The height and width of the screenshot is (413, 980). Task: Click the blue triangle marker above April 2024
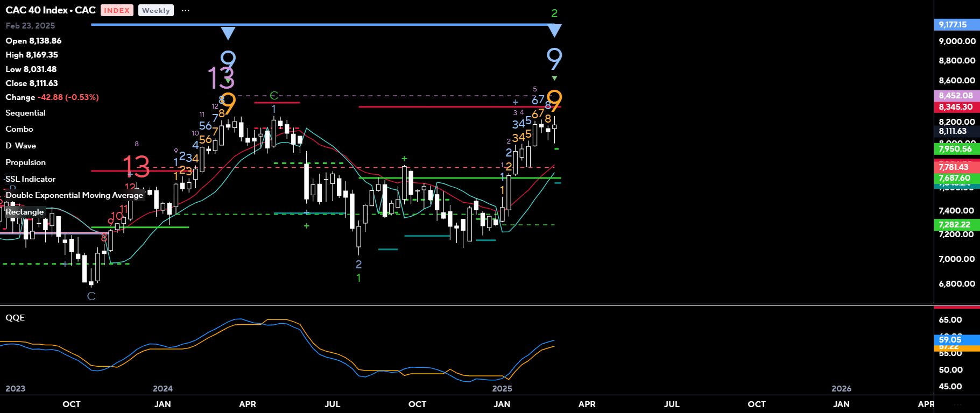[228, 33]
